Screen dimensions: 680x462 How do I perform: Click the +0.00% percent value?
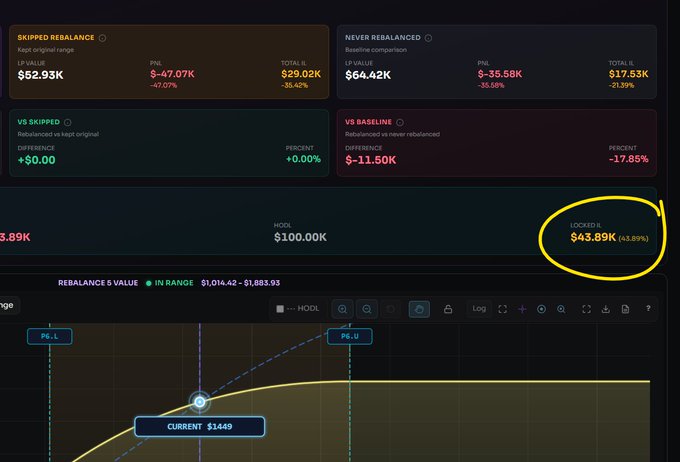pyautogui.click(x=303, y=159)
